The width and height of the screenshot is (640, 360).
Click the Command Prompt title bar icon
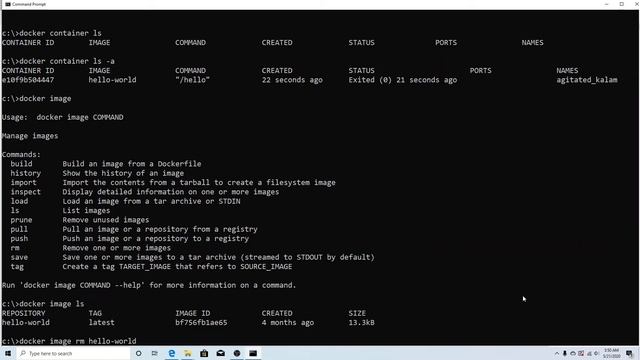[8, 4]
